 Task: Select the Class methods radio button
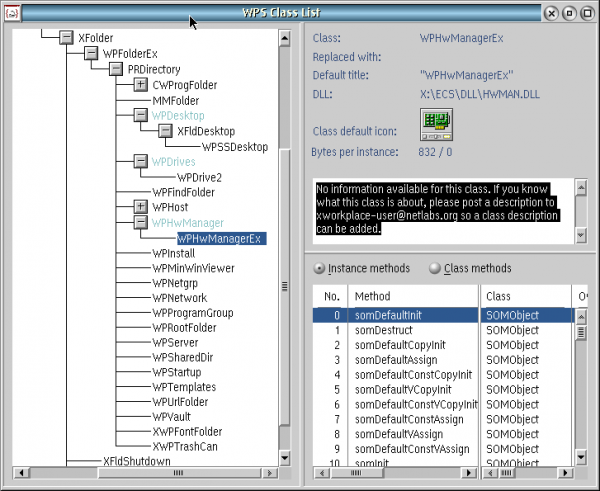tap(434, 268)
